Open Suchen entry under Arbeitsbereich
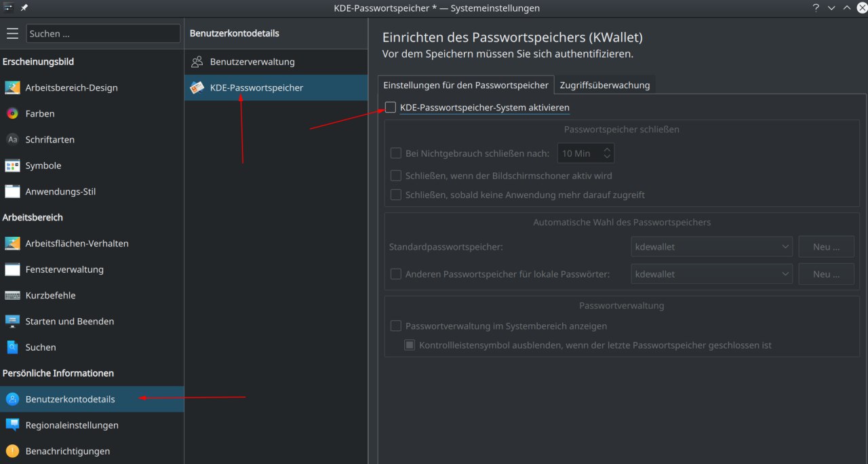 pos(92,347)
